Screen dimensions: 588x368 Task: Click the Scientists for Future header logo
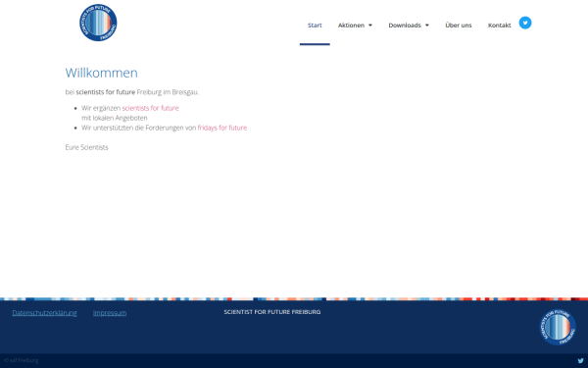point(98,23)
